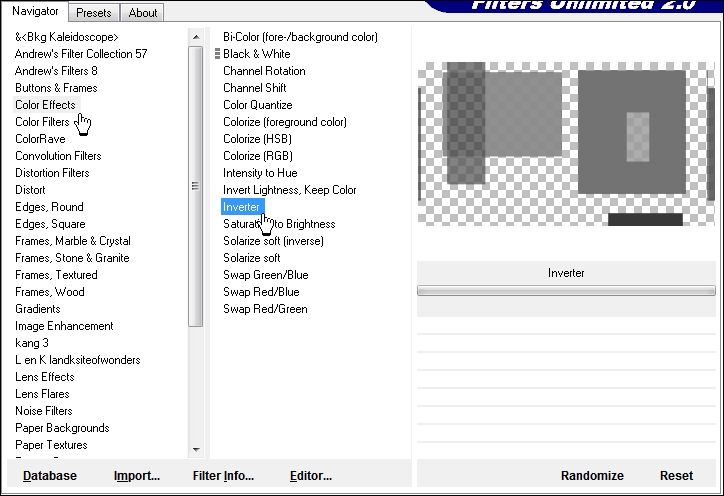Image resolution: width=724 pixels, height=496 pixels.
Task: Choose the Black & White filter
Action: coord(257,54)
